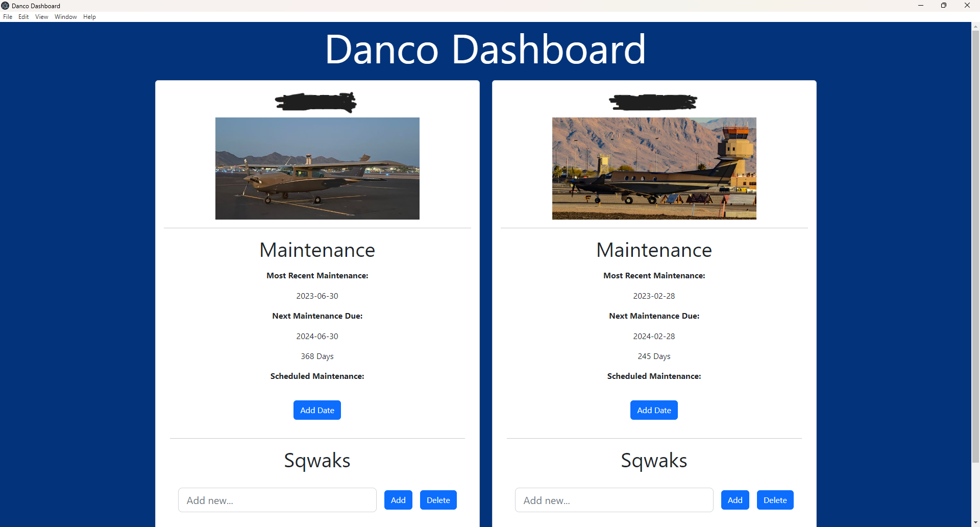Click the scroll up arrow at top right
The width and height of the screenshot is (980, 527).
click(975, 26)
